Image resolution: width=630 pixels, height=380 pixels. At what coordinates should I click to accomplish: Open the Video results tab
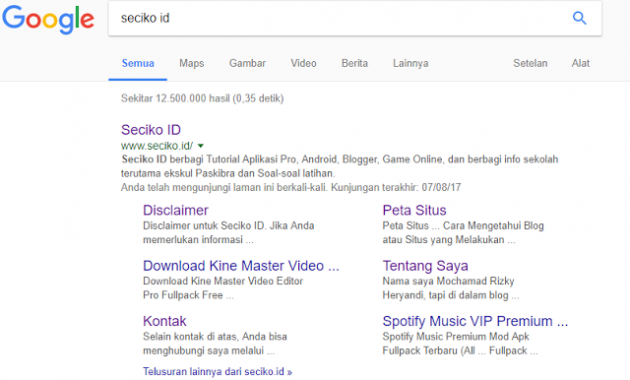[x=303, y=63]
